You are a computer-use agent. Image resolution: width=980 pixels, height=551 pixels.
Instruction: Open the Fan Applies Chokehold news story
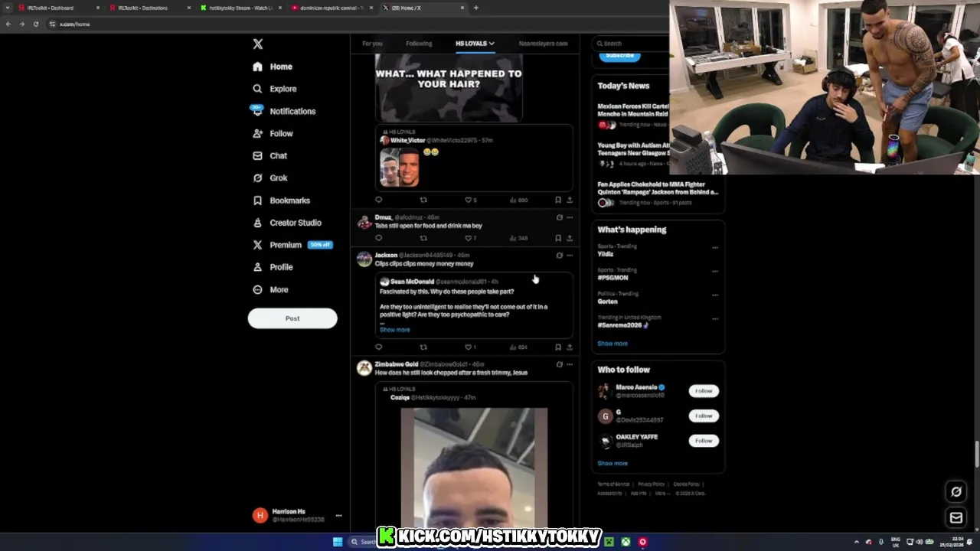[x=657, y=193]
